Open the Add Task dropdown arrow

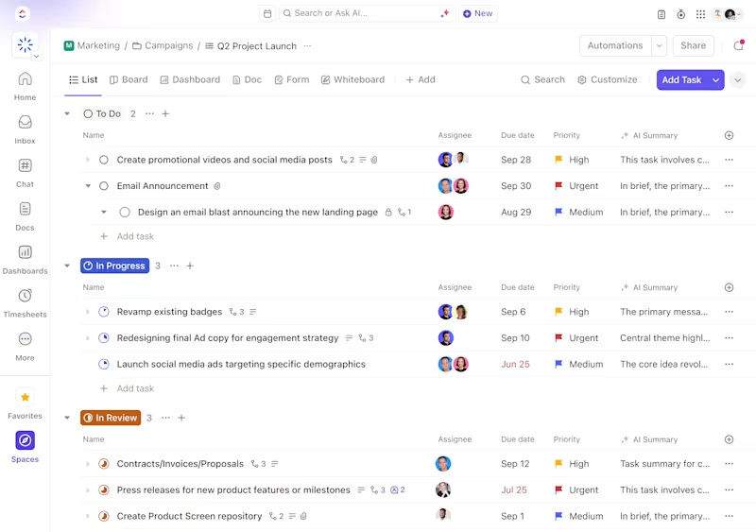click(x=716, y=80)
